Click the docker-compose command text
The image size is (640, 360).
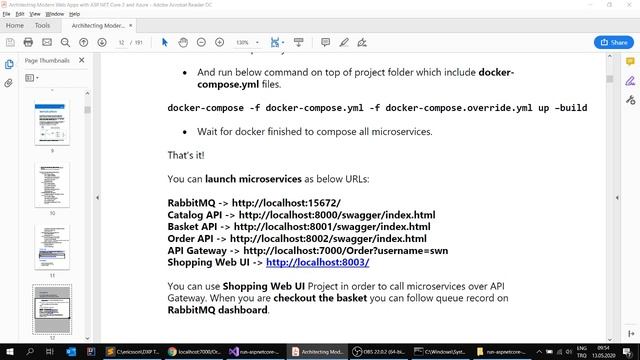coord(377,108)
